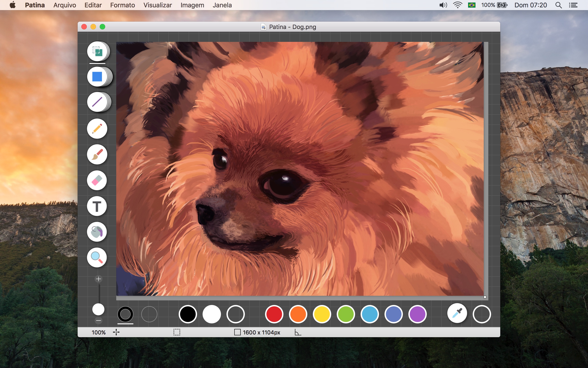Click the canvas size square icon

tap(237, 332)
